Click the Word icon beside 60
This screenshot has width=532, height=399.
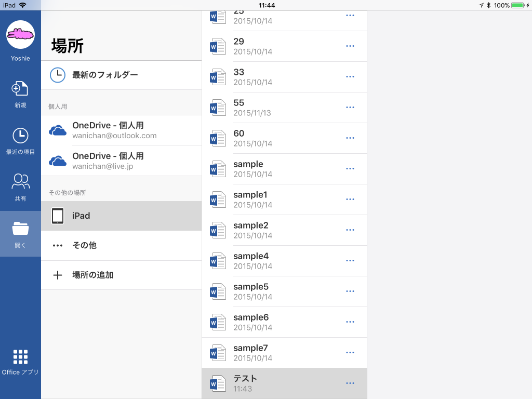[218, 138]
